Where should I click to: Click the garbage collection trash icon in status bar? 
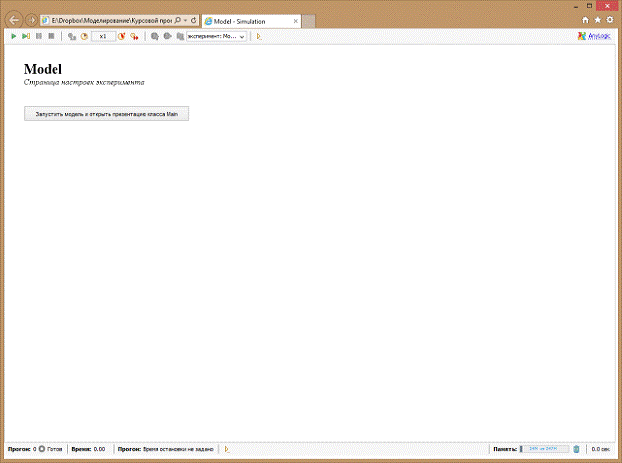point(576,449)
